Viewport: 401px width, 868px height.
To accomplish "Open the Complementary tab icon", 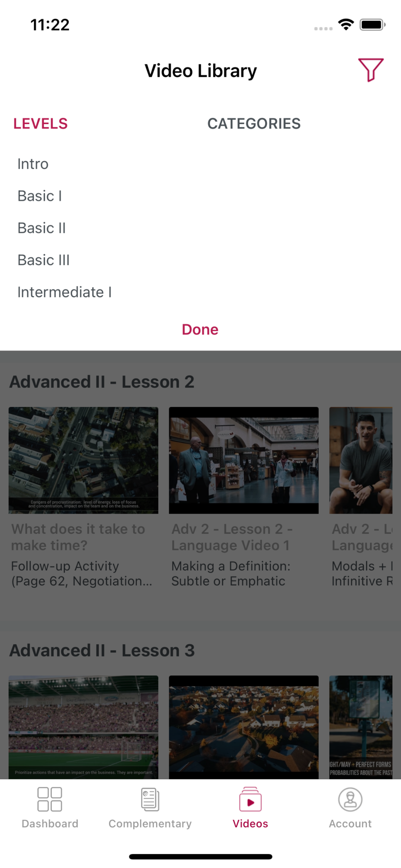I will tap(150, 799).
